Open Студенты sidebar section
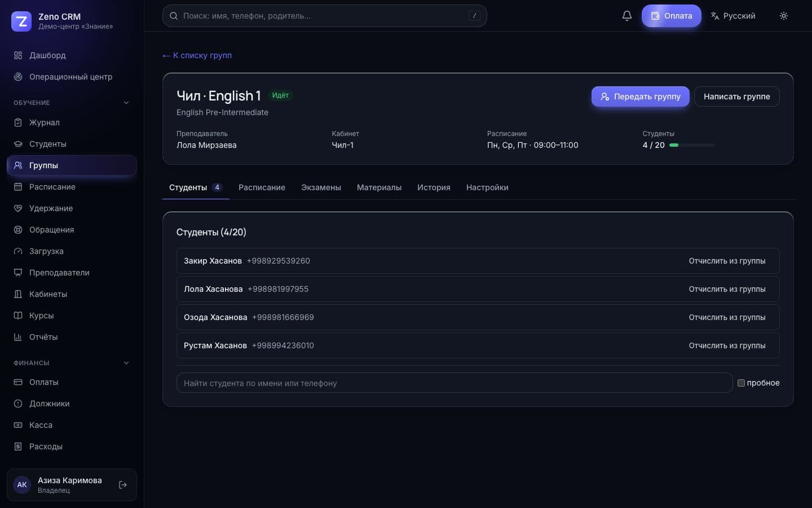 pyautogui.click(x=72, y=144)
